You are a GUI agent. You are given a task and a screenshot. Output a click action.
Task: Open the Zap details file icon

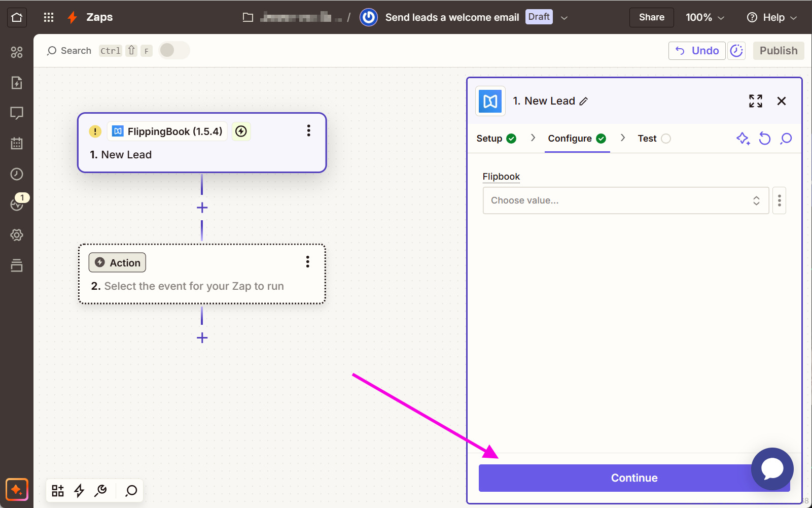point(17,83)
